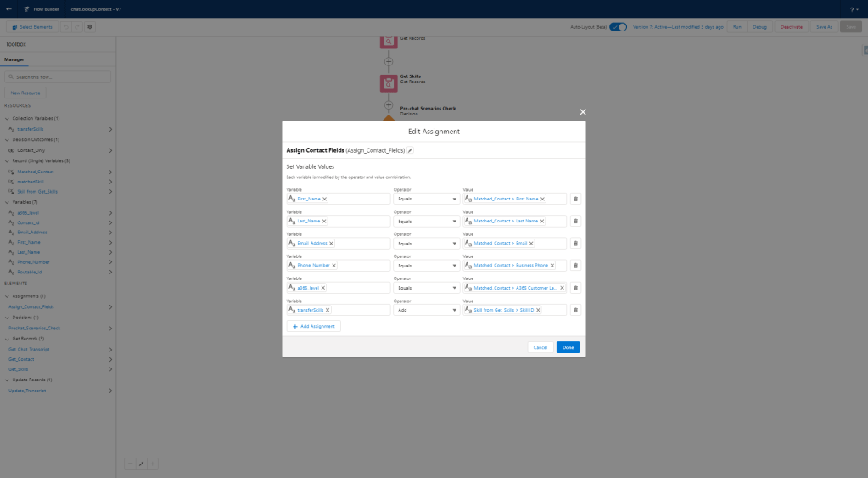Click the back arrow in the header
This screenshot has width=868, height=478.
[8, 8]
